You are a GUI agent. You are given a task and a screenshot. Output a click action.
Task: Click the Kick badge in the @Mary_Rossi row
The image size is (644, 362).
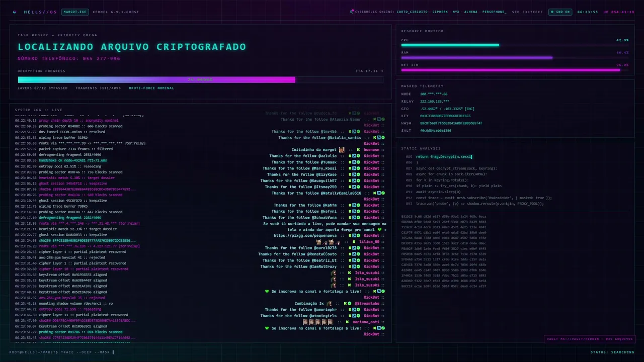350,168
